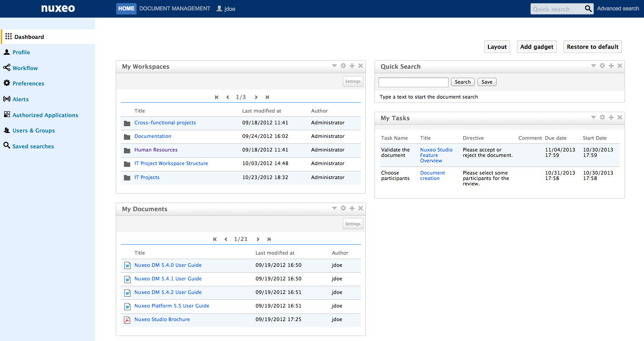Viewport: 644px width, 341px height.
Task: Go to last page of My Documents
Action: (x=269, y=239)
